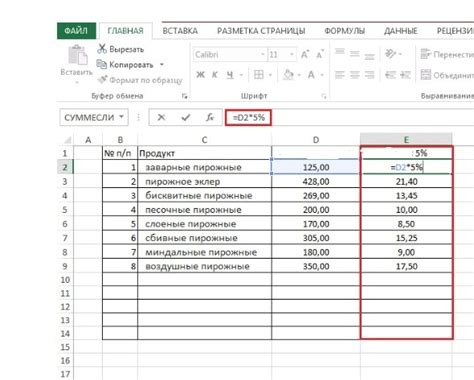This screenshot has width=474, height=380.
Task: Click Merge cells (Объединить) button
Action: coord(447,75)
